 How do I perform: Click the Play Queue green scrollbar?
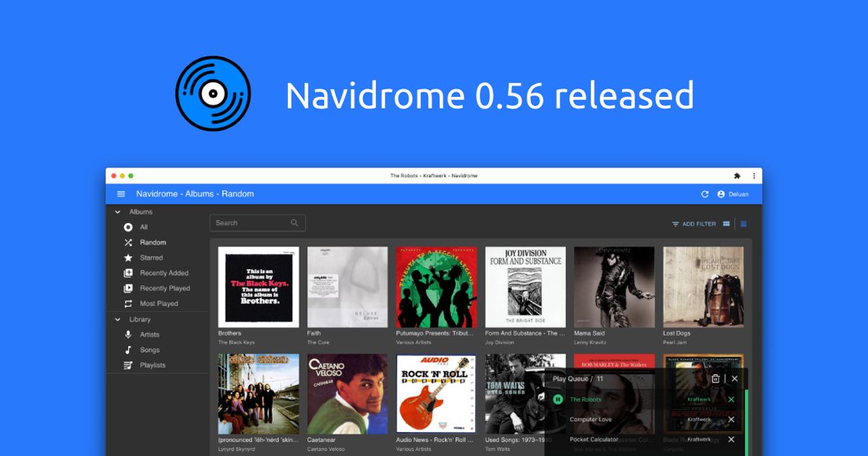point(746,423)
